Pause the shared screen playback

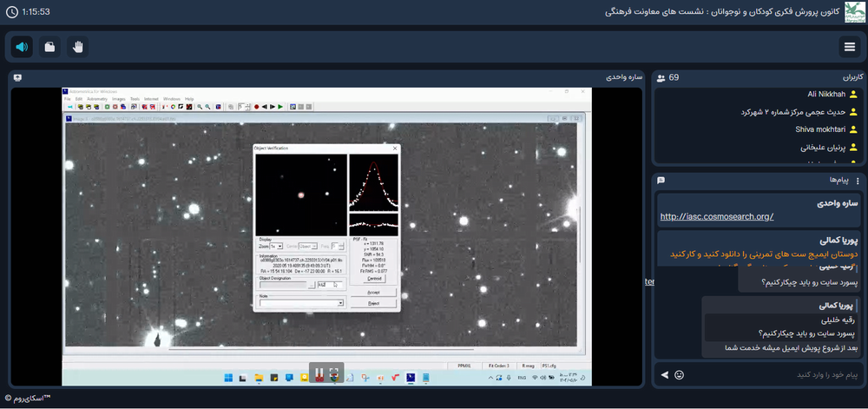[319, 373]
